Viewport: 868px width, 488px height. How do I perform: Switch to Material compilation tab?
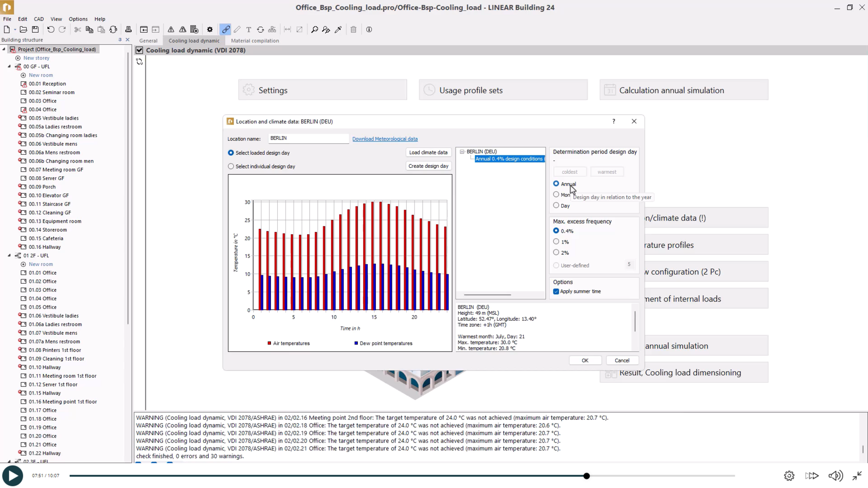(255, 41)
